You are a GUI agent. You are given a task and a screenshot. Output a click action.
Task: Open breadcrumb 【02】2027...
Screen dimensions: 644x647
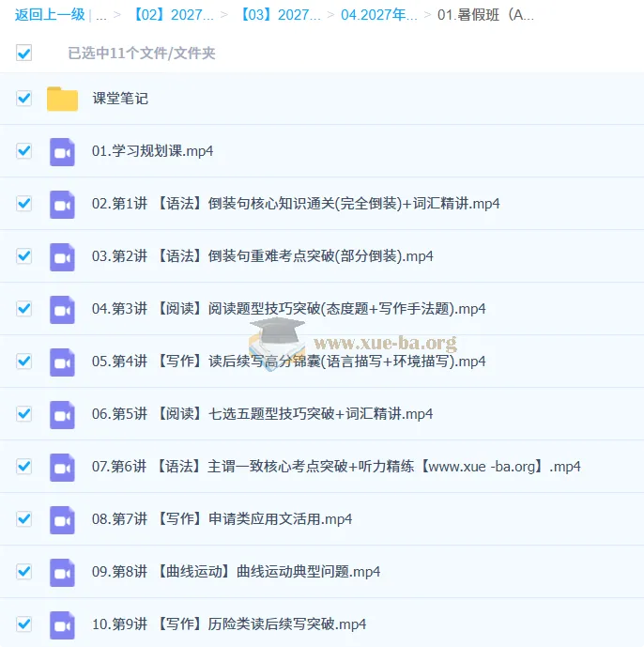173,15
